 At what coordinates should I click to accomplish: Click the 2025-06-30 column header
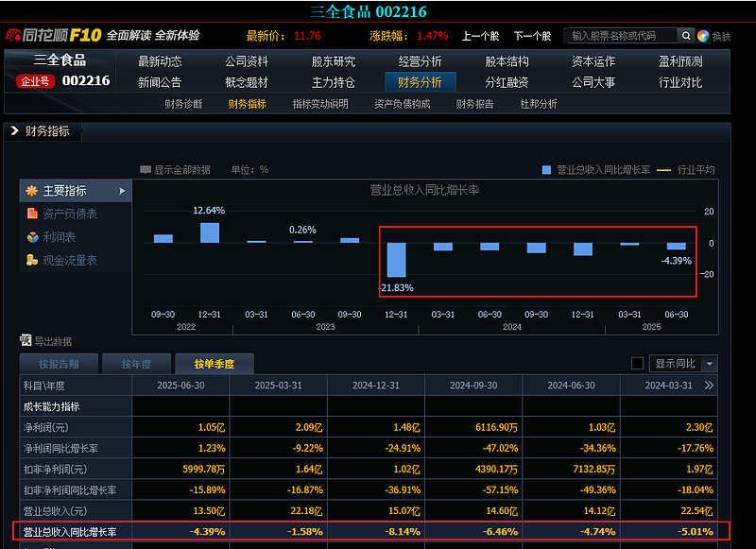click(180, 386)
